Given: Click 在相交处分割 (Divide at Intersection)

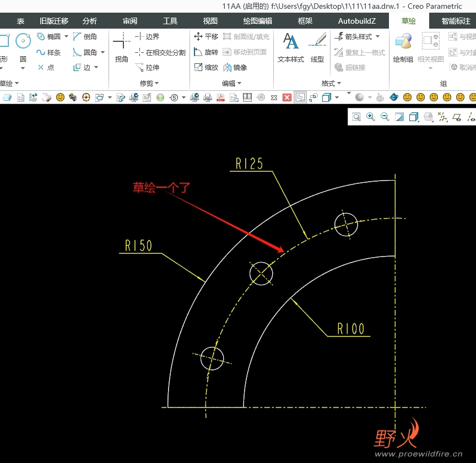Looking at the screenshot, I should [x=160, y=52].
